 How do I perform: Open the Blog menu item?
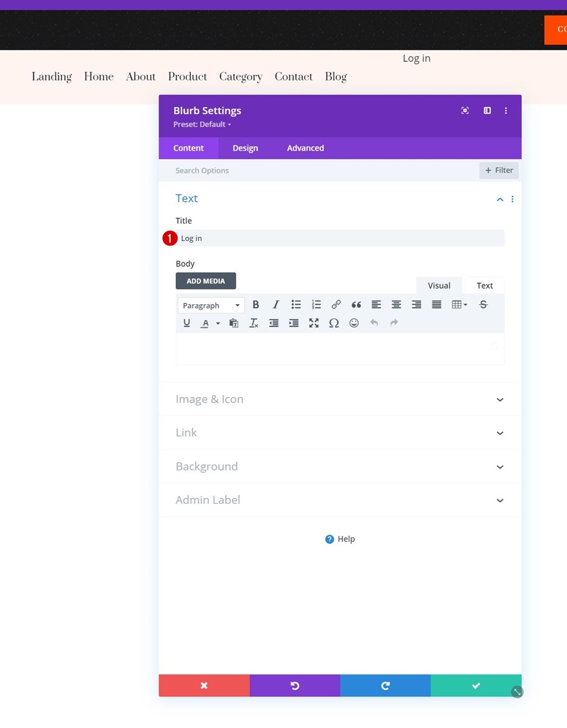click(x=336, y=77)
